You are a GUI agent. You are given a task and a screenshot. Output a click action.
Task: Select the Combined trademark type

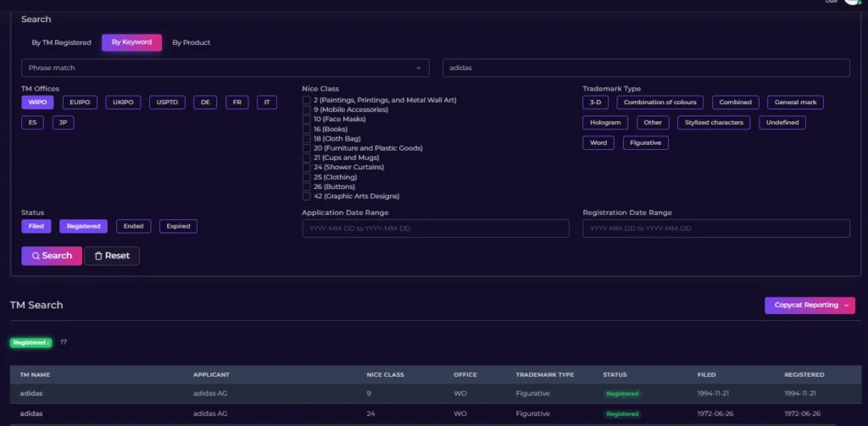click(x=735, y=102)
